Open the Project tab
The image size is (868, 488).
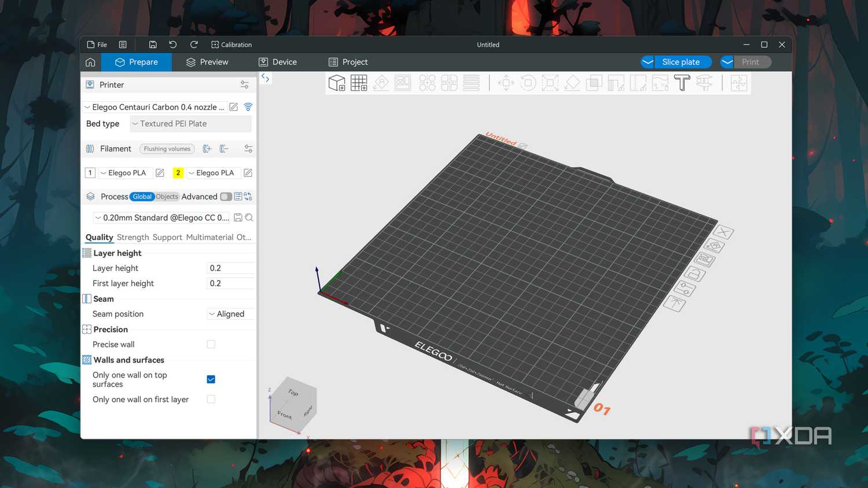pyautogui.click(x=348, y=62)
